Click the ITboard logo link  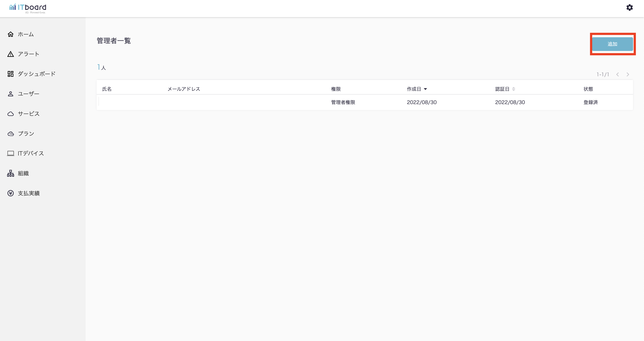[x=28, y=8]
